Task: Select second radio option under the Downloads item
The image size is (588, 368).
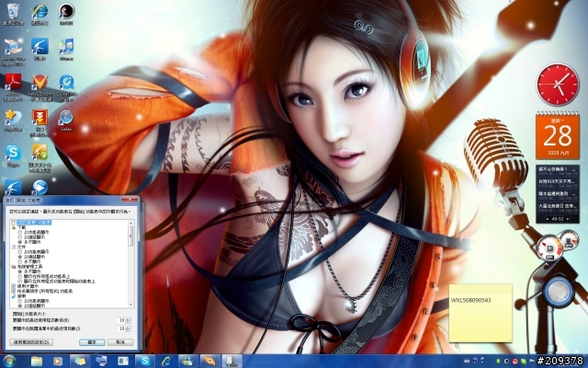Action: 20,237
